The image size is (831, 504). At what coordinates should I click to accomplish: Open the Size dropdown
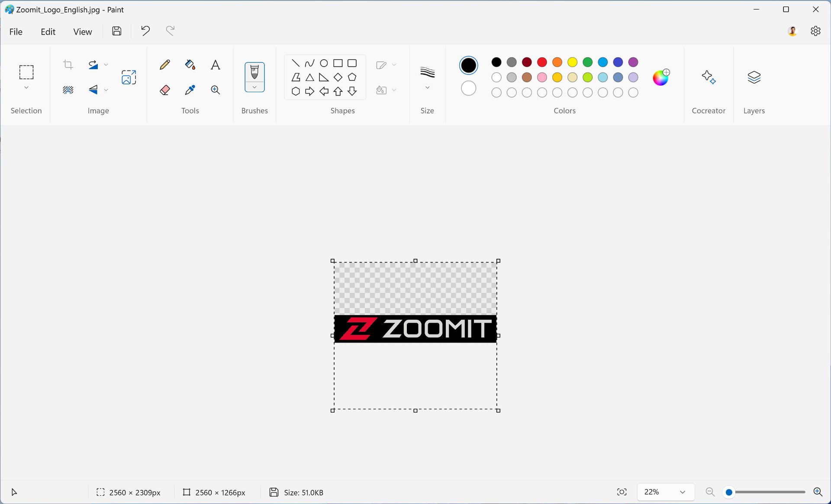pyautogui.click(x=427, y=87)
